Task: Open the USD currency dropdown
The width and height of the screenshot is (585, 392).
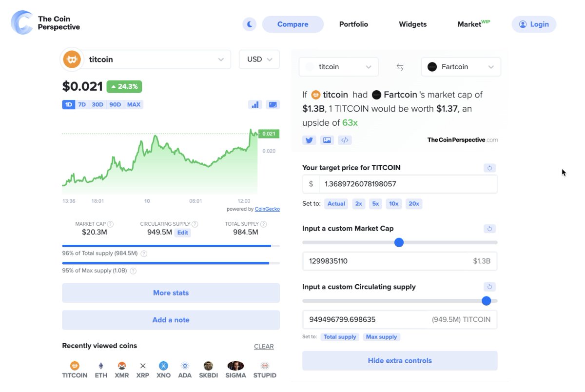Action: click(x=259, y=59)
